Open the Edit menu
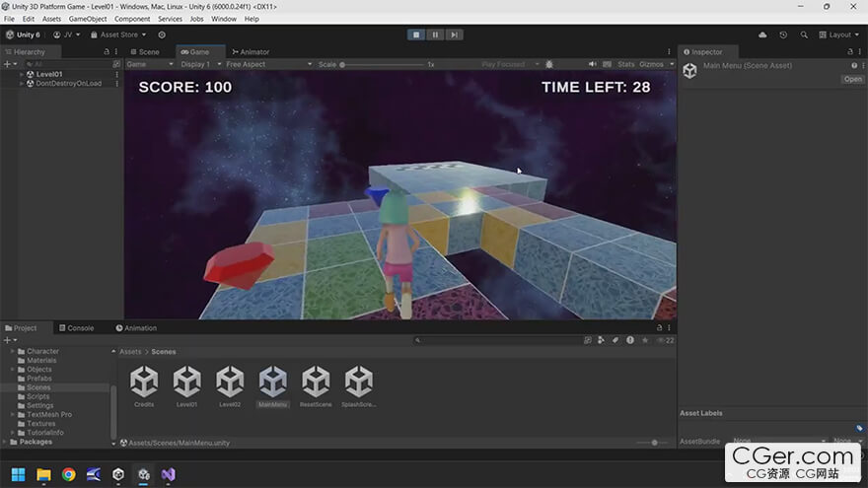 29,19
